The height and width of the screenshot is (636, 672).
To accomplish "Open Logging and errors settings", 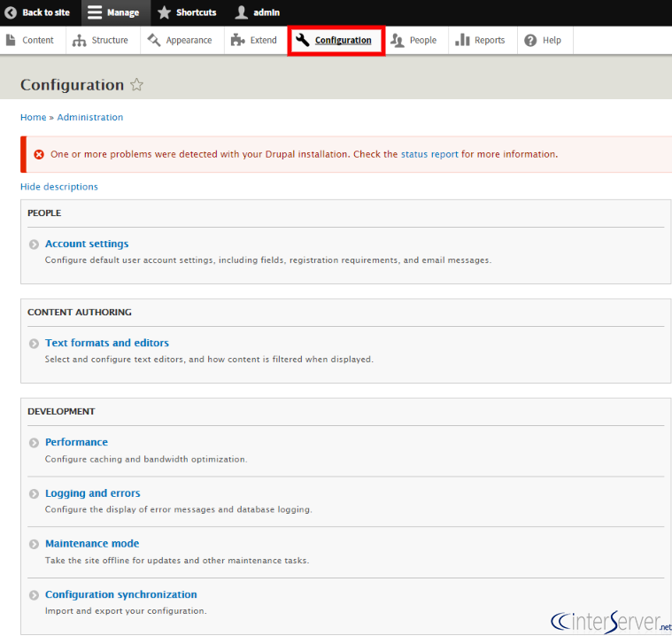I will click(x=93, y=493).
